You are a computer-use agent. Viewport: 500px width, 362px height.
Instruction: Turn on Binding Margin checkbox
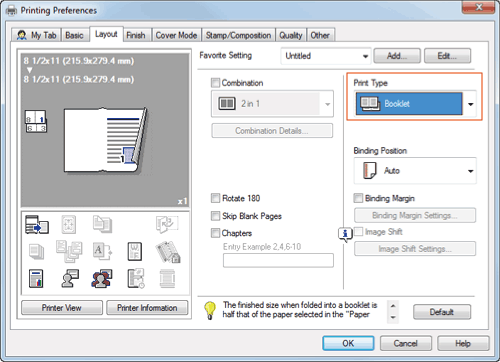pyautogui.click(x=358, y=198)
